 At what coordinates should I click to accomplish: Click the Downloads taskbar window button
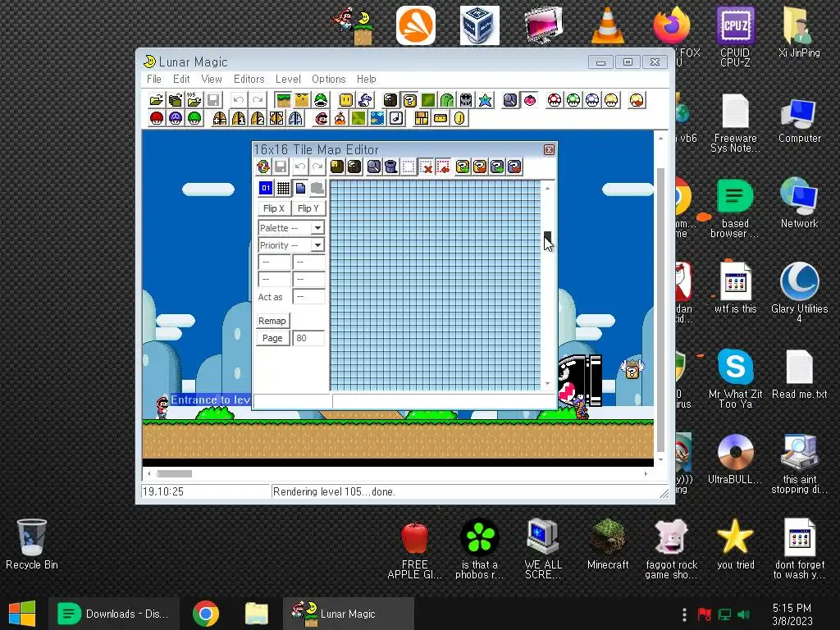click(113, 614)
